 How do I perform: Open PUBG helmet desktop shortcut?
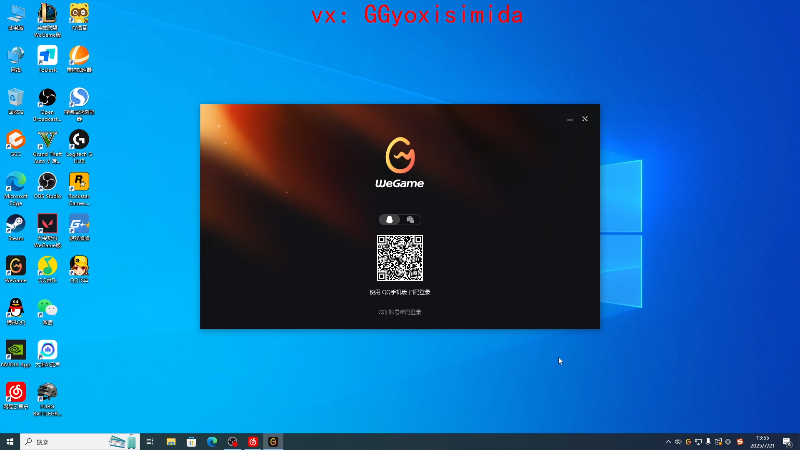47,399
